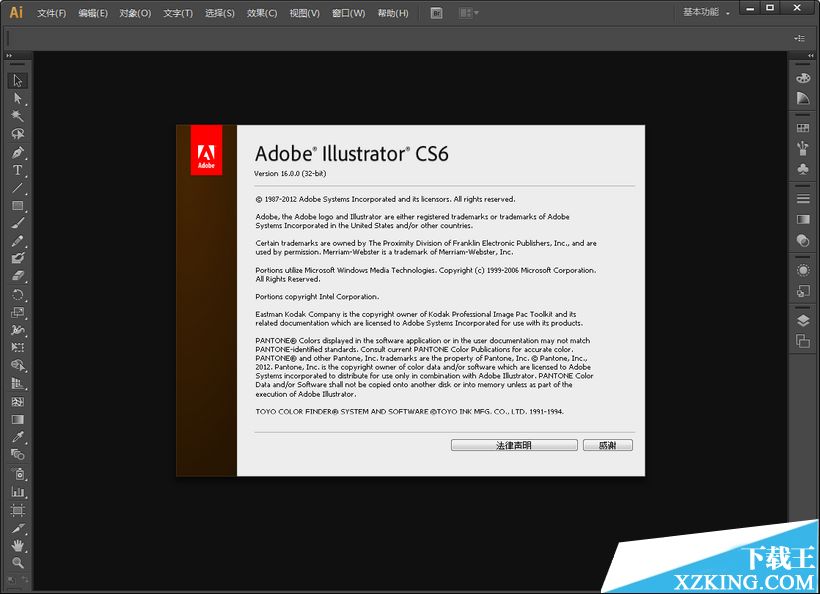Open the Symbols panel

803,168
